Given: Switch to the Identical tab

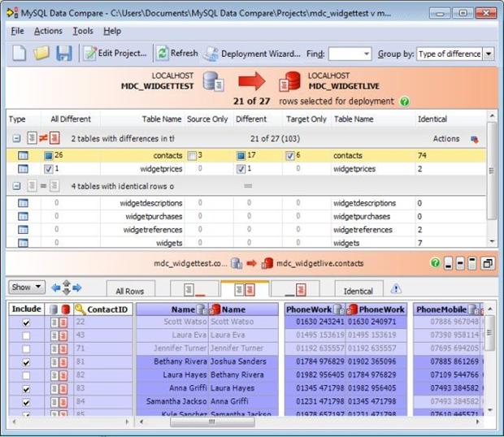Looking at the screenshot, I should coord(358,288).
